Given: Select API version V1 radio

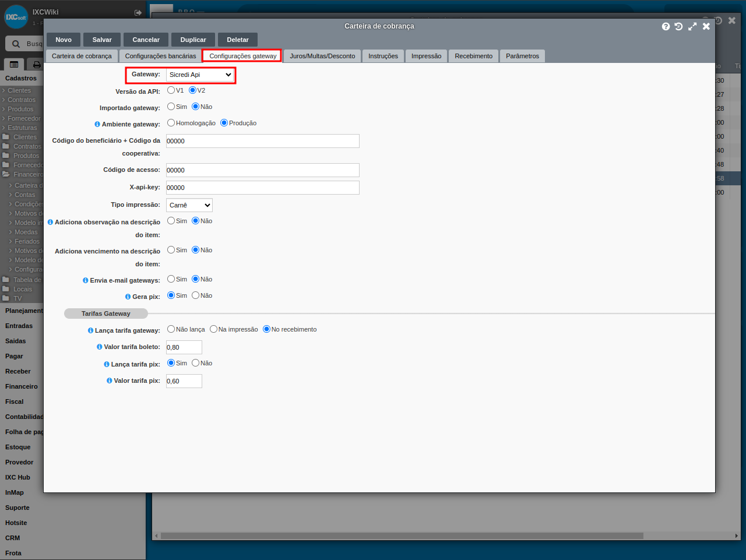Looking at the screenshot, I should tap(171, 90).
